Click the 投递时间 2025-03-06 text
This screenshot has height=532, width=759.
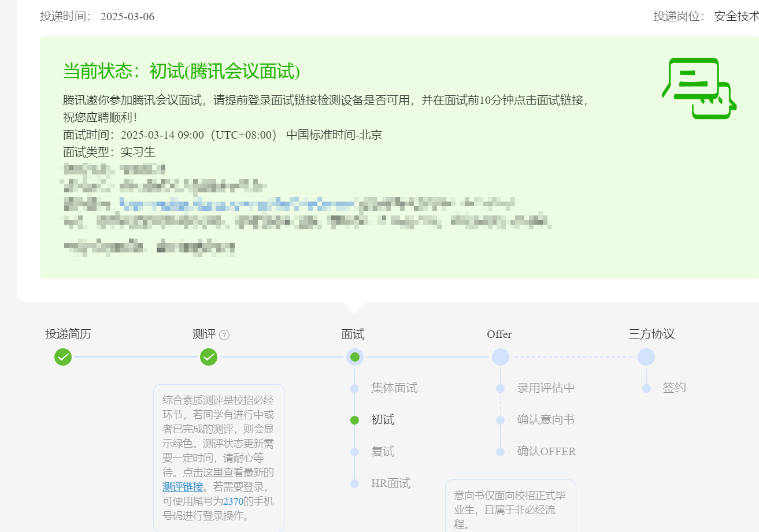[x=97, y=16]
